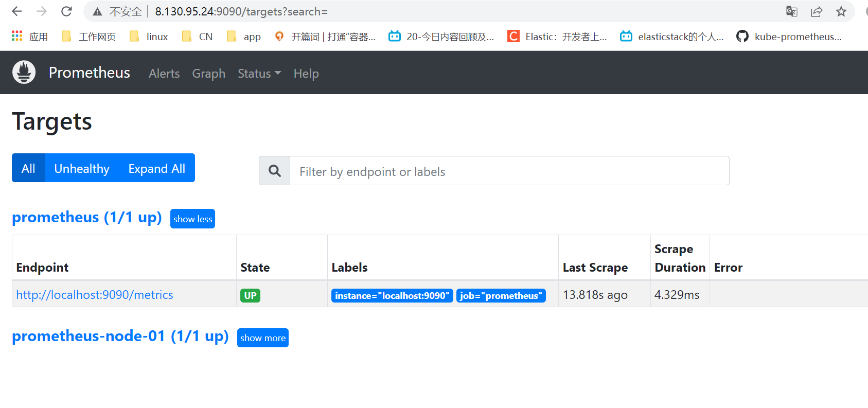The width and height of the screenshot is (868, 408).
Task: Expand prometheus-node-01 with show more
Action: pos(262,338)
